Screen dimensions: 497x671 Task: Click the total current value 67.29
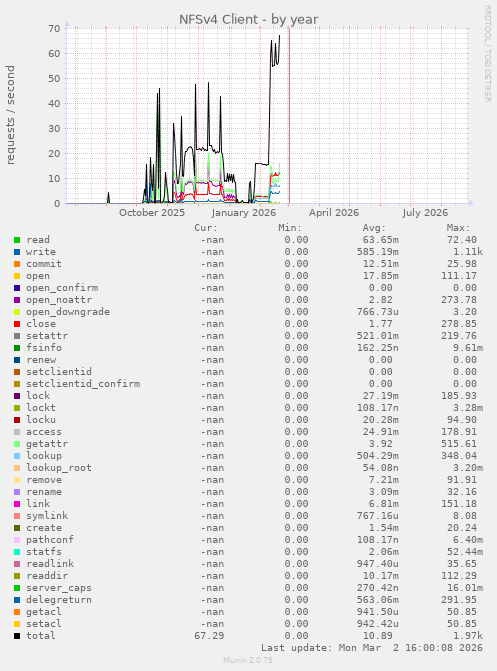pos(209,636)
